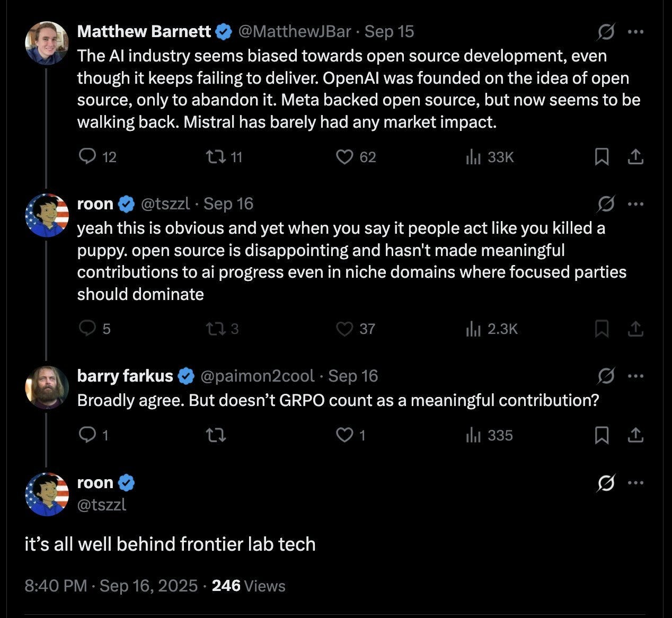Open Matthew Barnett's avatar photo
672x618 pixels.
pyautogui.click(x=47, y=43)
